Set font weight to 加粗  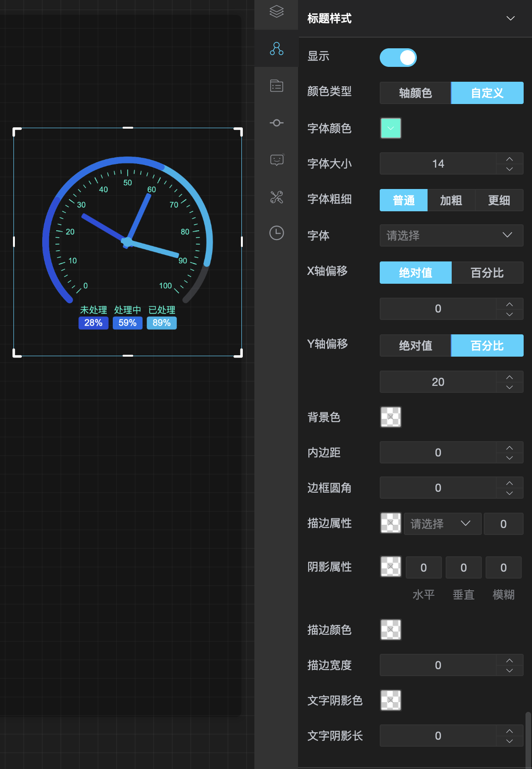click(x=451, y=200)
